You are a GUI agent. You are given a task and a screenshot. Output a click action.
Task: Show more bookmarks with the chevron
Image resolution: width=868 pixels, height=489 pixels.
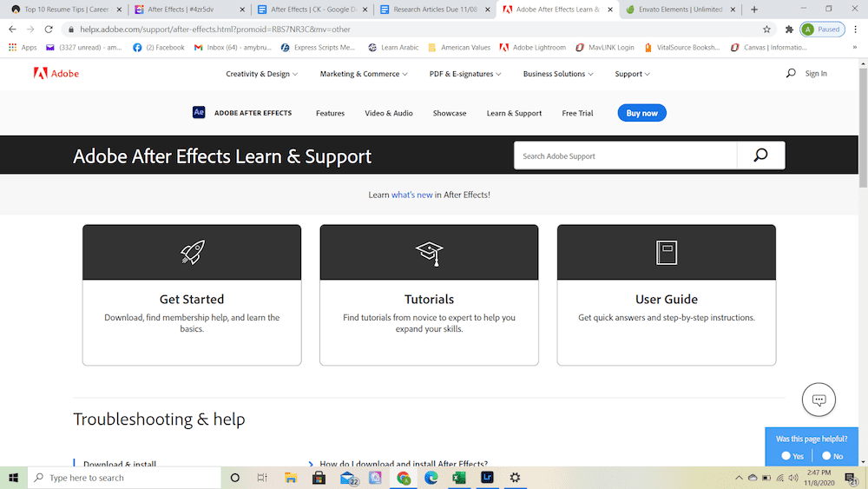855,48
